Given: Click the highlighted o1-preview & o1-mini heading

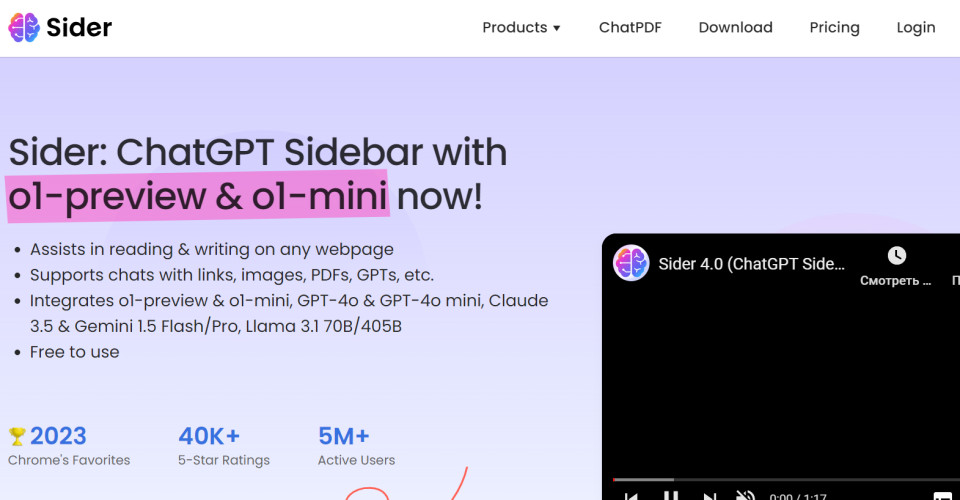Looking at the screenshot, I should click(198, 196).
